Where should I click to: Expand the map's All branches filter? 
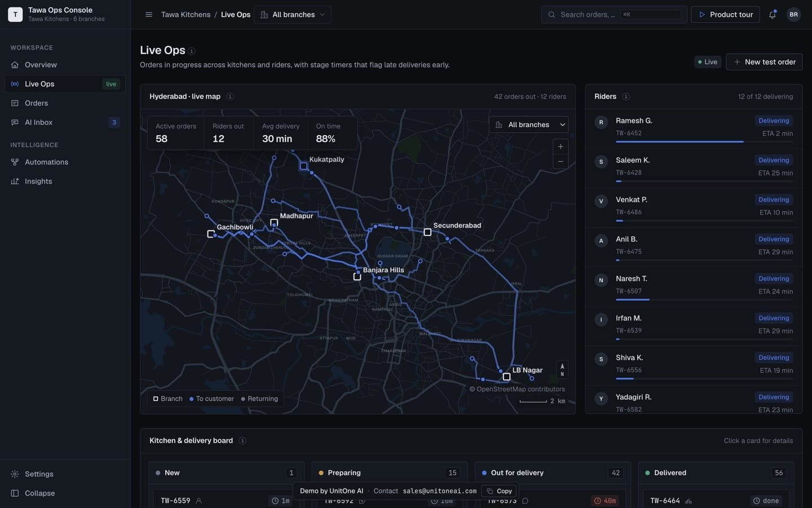[x=528, y=125]
